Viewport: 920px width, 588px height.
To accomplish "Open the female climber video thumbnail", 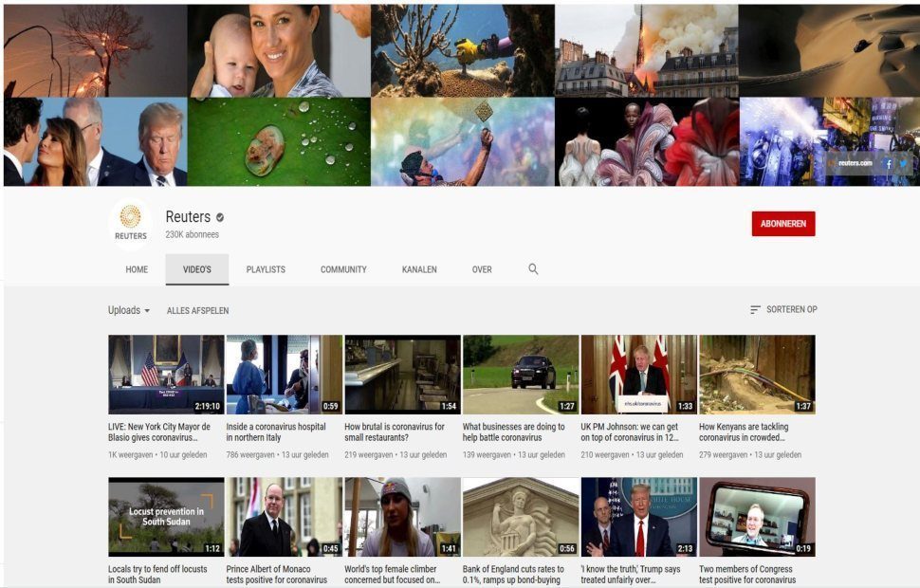I will click(x=402, y=517).
